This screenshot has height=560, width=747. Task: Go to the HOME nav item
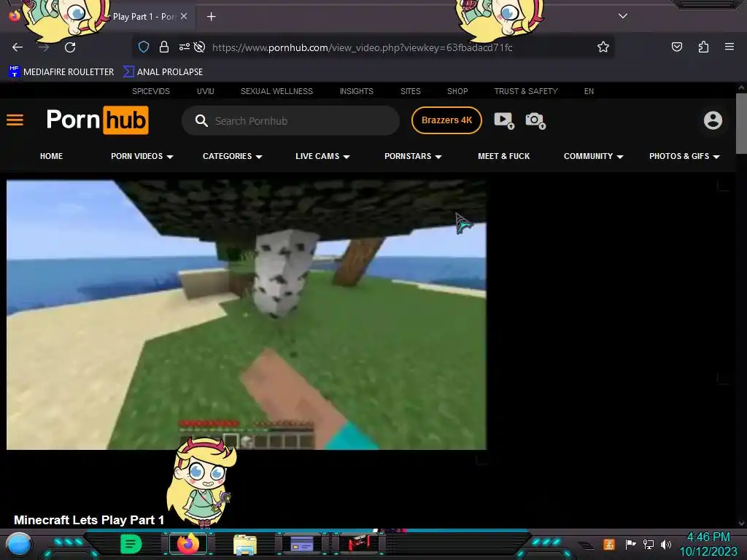[x=52, y=156]
